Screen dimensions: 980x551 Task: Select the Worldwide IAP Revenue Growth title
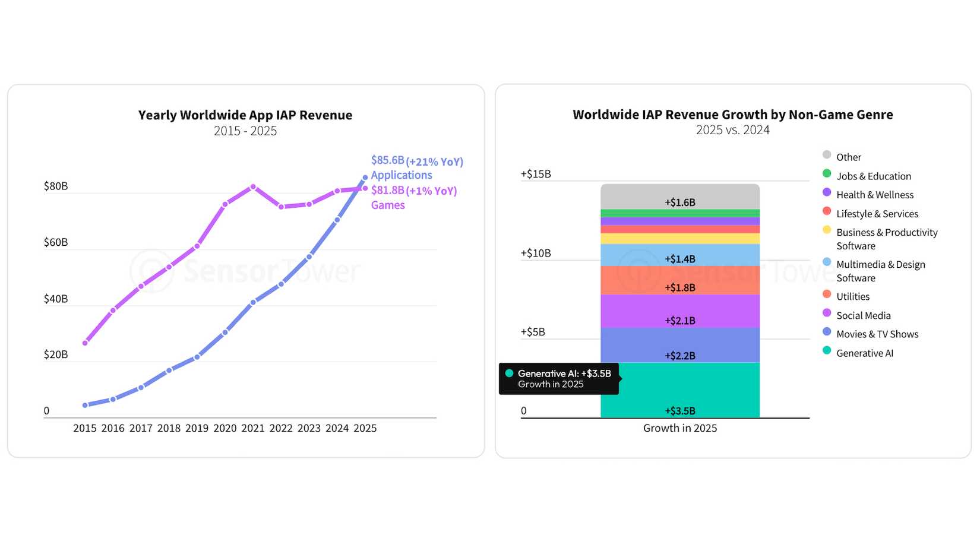pyautogui.click(x=733, y=115)
